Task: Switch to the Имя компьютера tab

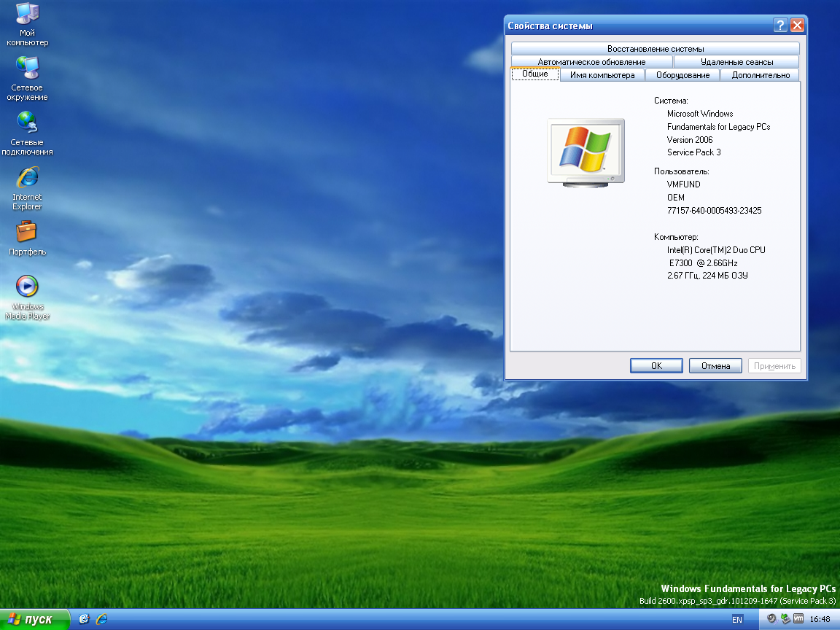Action: 602,75
